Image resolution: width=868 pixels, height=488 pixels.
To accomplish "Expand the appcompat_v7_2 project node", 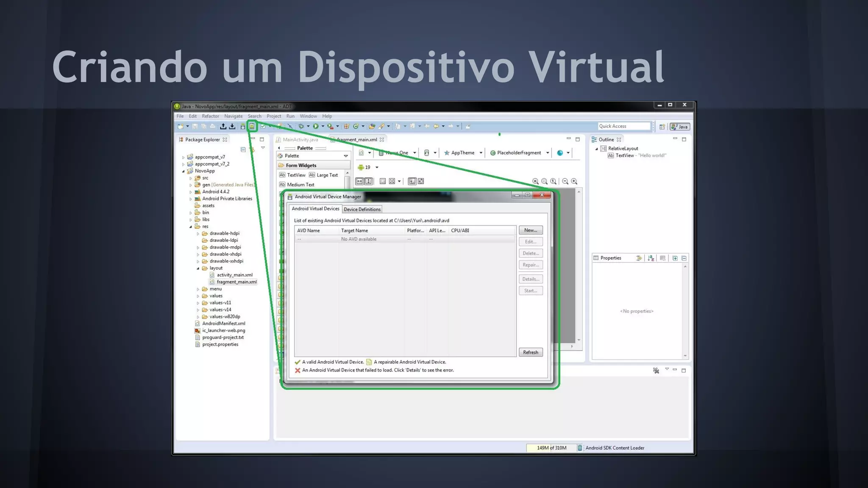I will (x=184, y=164).
